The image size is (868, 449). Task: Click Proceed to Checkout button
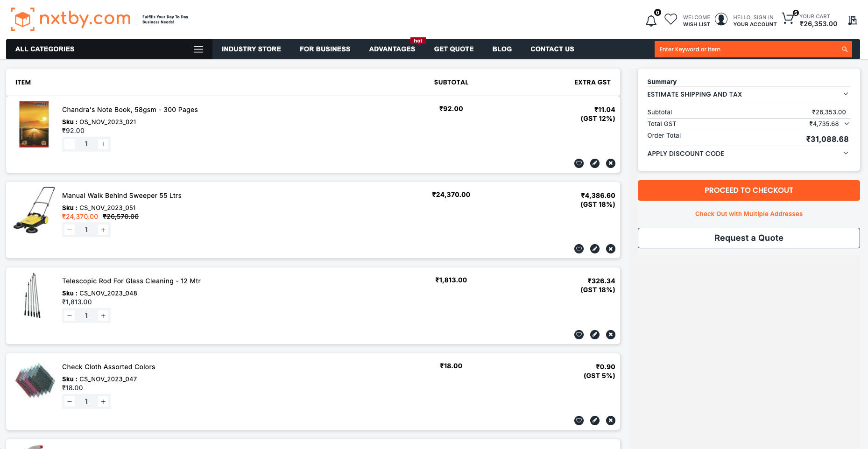coord(748,190)
